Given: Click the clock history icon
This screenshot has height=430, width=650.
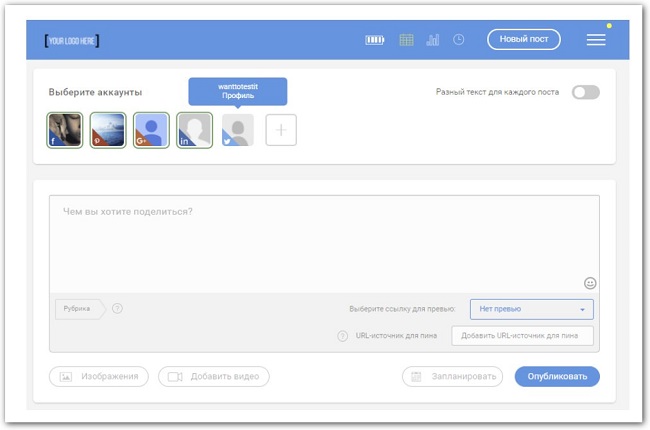Looking at the screenshot, I should point(458,40).
